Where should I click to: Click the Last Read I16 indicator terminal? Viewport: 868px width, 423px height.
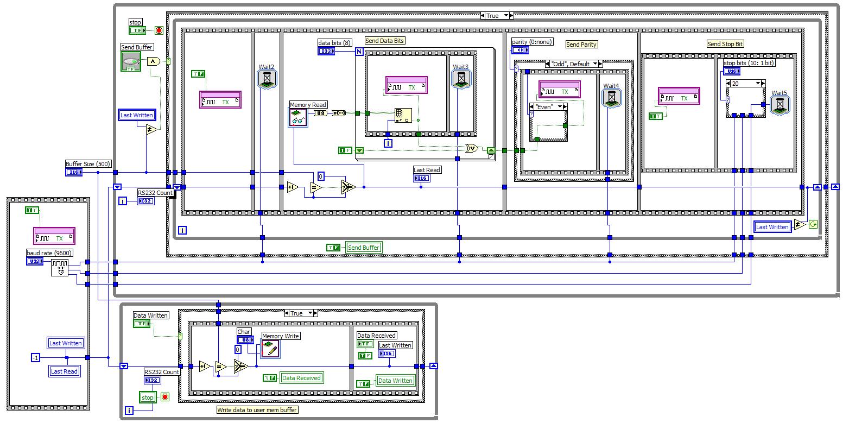(422, 178)
